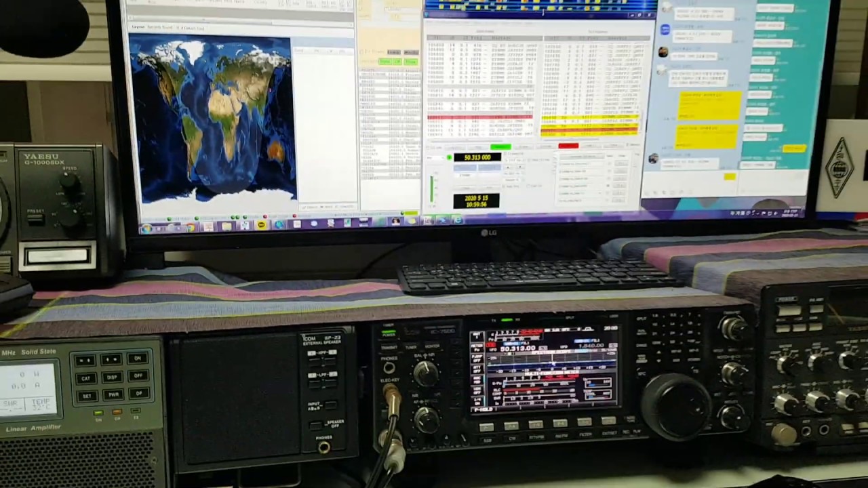Click the Log QSO button

(x=454, y=147)
